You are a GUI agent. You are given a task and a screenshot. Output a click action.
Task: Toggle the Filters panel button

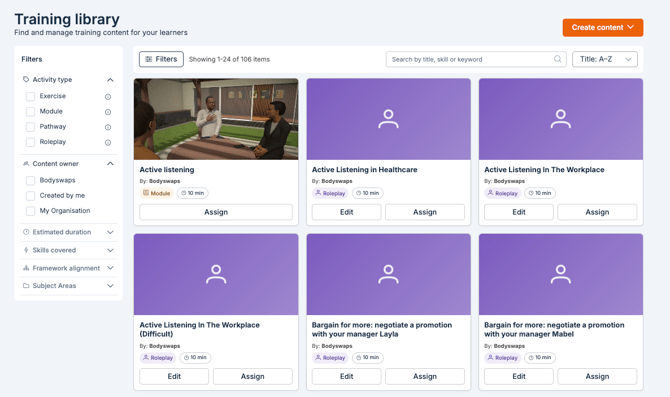point(161,59)
